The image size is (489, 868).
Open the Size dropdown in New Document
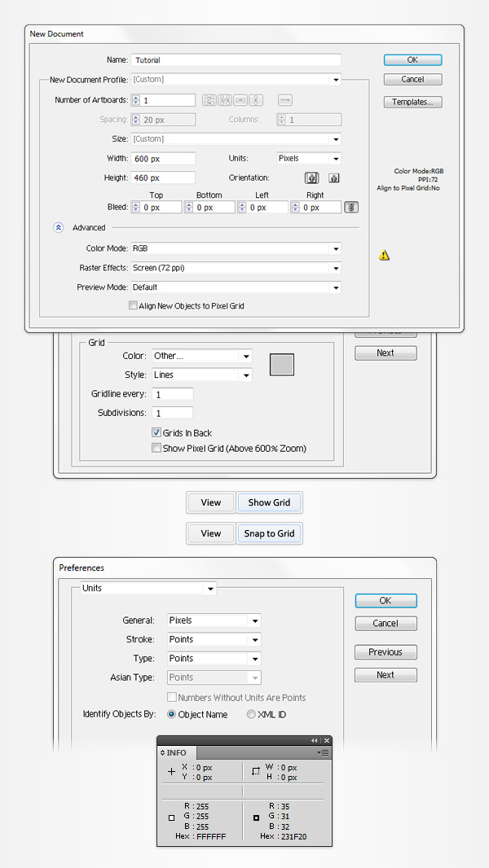236,139
